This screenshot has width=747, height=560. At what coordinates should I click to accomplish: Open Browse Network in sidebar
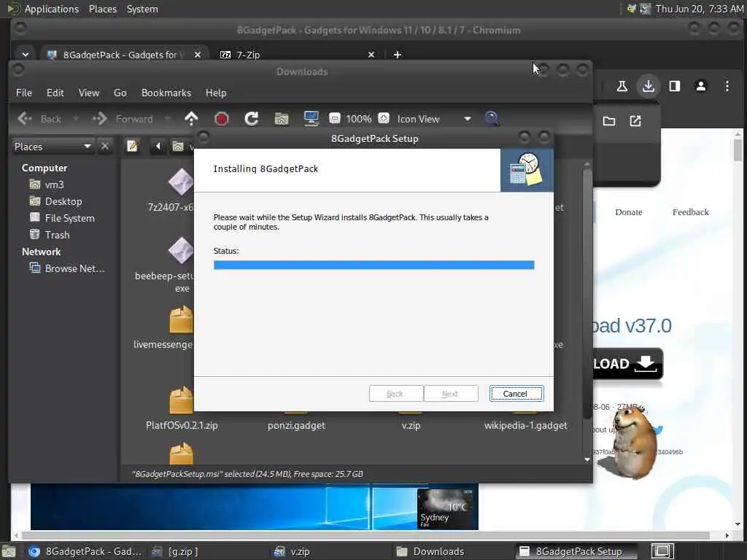point(66,268)
